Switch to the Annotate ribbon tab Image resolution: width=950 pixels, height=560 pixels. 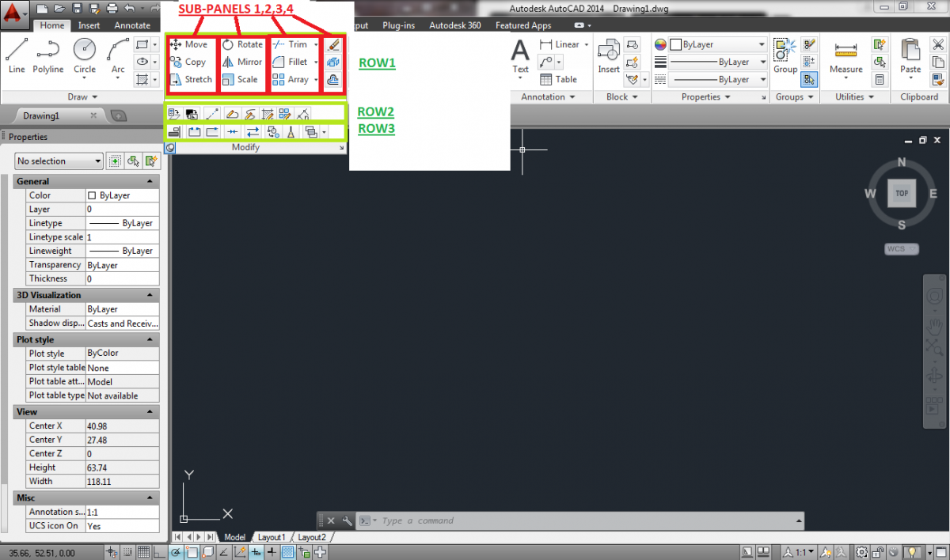132,25
